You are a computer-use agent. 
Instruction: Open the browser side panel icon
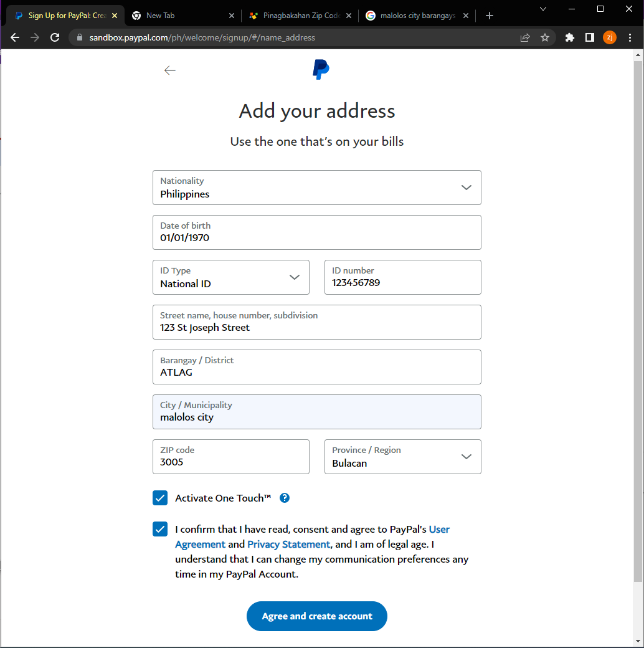coord(589,37)
